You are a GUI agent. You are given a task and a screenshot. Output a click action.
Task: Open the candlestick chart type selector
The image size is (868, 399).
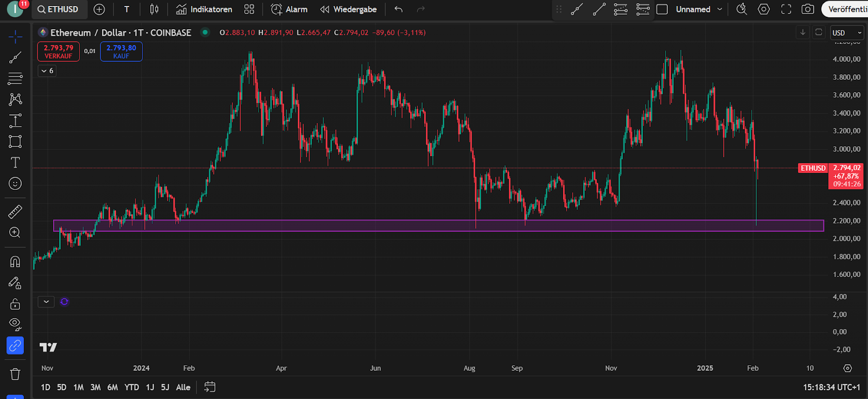coord(154,9)
